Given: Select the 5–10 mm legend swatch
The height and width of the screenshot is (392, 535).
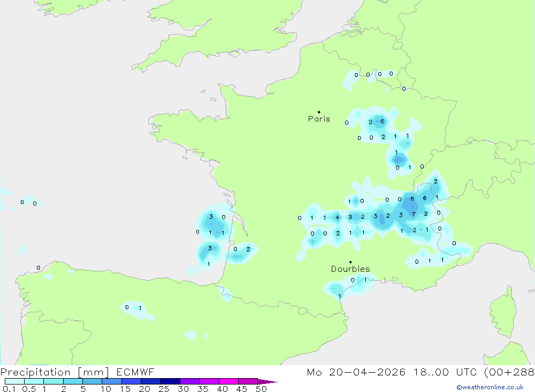Looking at the screenshot, I should pos(93,381).
